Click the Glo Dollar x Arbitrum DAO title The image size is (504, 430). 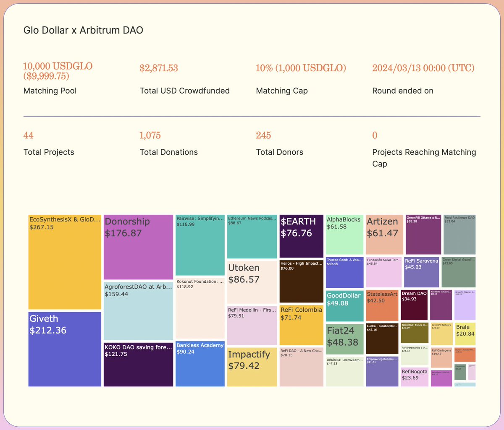point(83,30)
